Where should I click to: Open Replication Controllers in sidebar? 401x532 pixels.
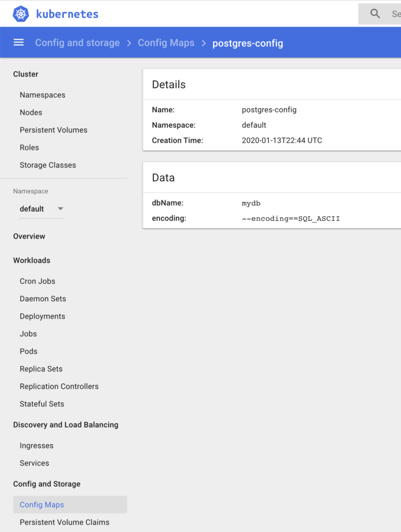[x=59, y=387]
